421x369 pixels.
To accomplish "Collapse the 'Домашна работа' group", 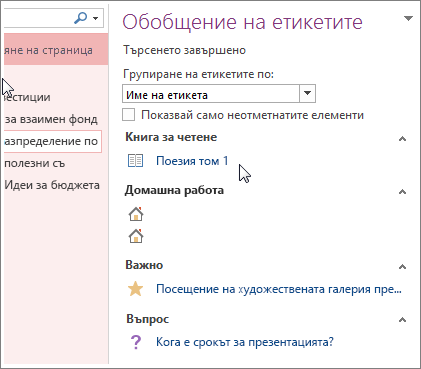I will click(402, 192).
